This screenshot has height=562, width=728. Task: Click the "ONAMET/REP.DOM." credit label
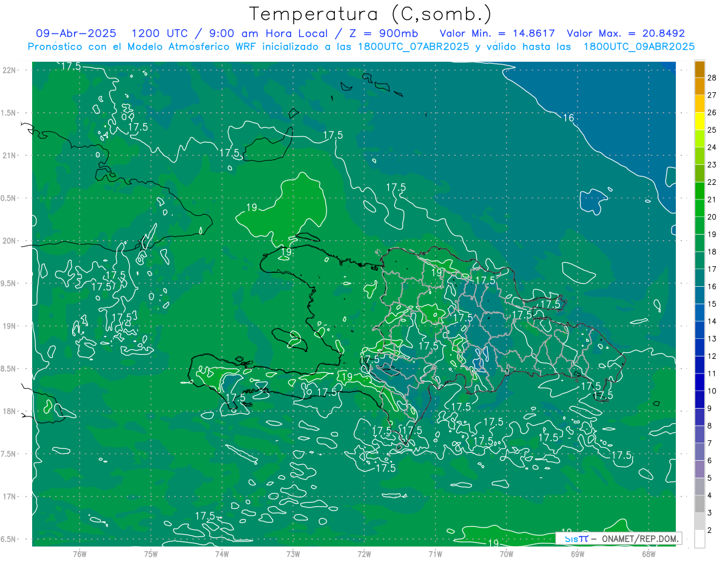[x=639, y=538]
